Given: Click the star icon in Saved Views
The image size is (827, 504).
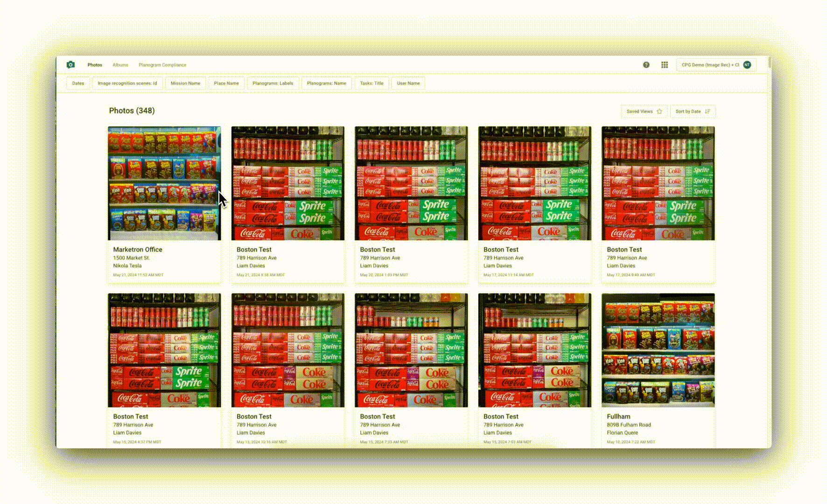Looking at the screenshot, I should [659, 112].
